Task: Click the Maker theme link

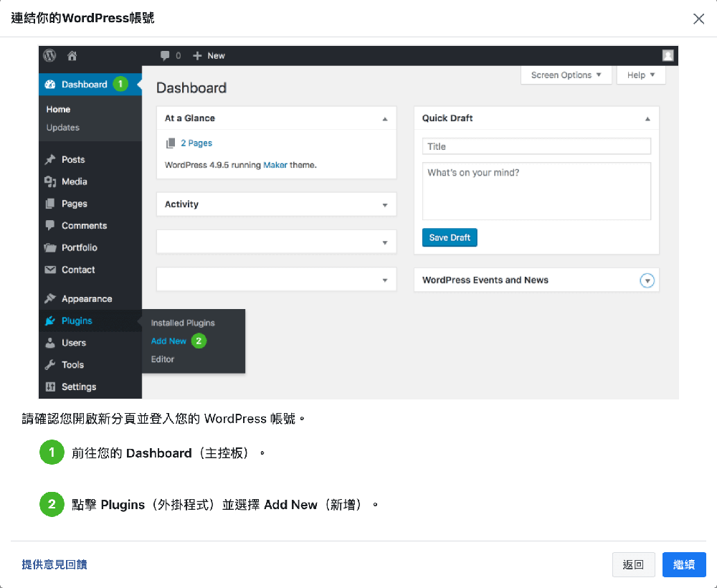Action: tap(275, 165)
